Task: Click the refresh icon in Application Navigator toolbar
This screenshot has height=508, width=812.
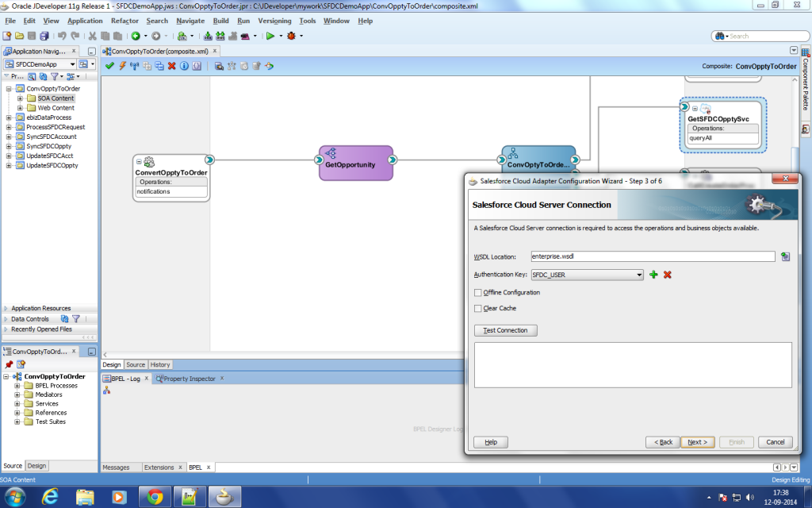Action: (x=43, y=76)
